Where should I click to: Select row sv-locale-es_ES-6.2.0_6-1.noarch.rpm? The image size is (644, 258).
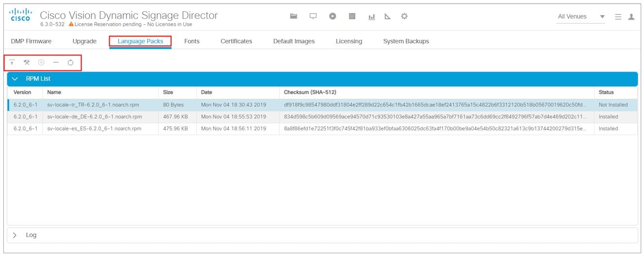[323, 129]
